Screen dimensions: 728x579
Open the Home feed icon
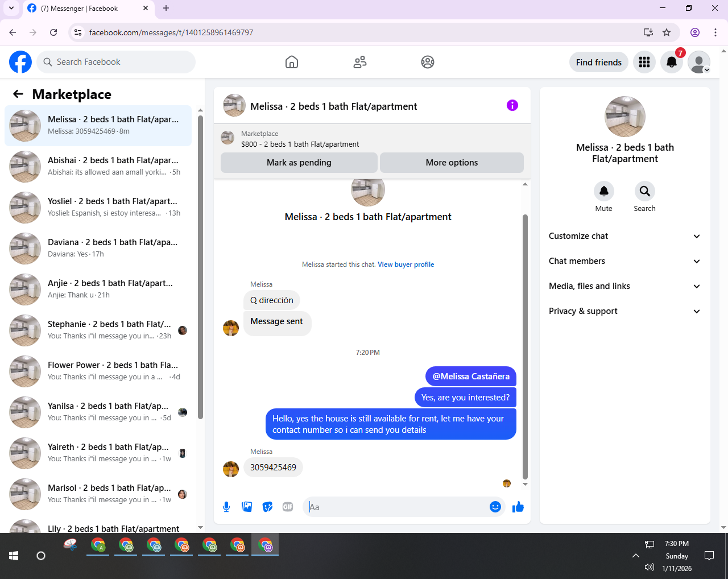292,62
